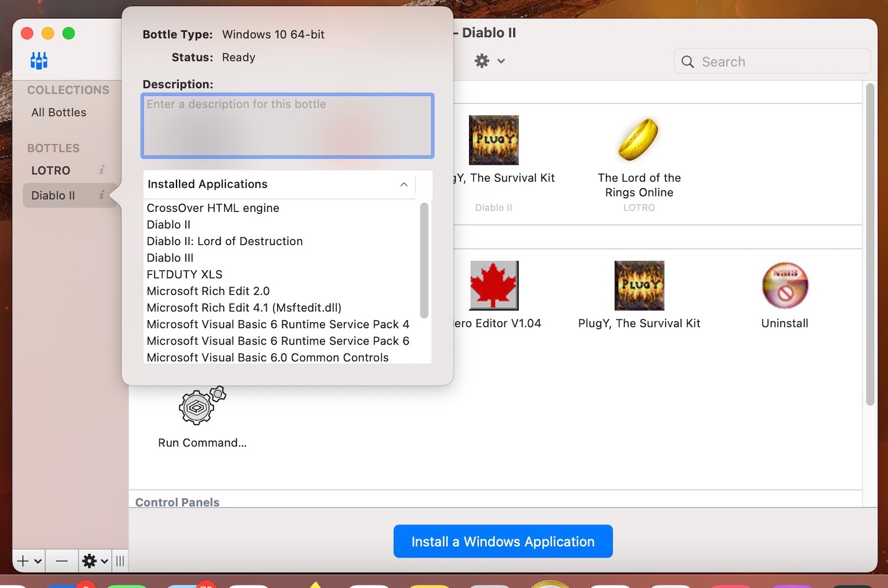This screenshot has height=588, width=888.
Task: Select Diablo II: Lord of Destruction entry
Action: [225, 241]
